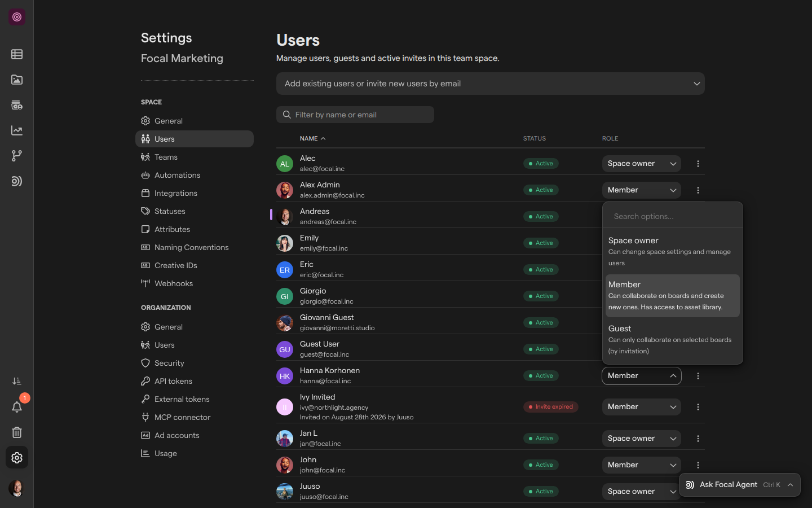Select the Member option in role list

673,296
